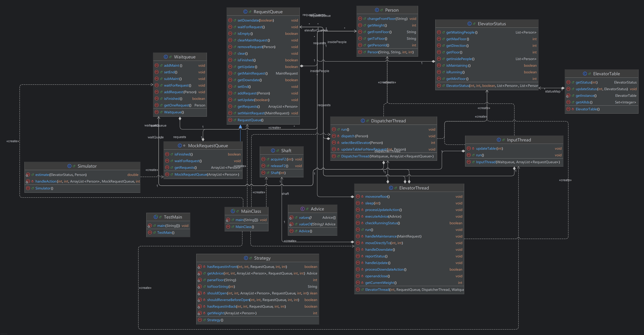Click updateStatus(int, ElevatorStatus) in ElevatorTable
The width and height of the screenshot is (644, 335).
(x=601, y=89)
